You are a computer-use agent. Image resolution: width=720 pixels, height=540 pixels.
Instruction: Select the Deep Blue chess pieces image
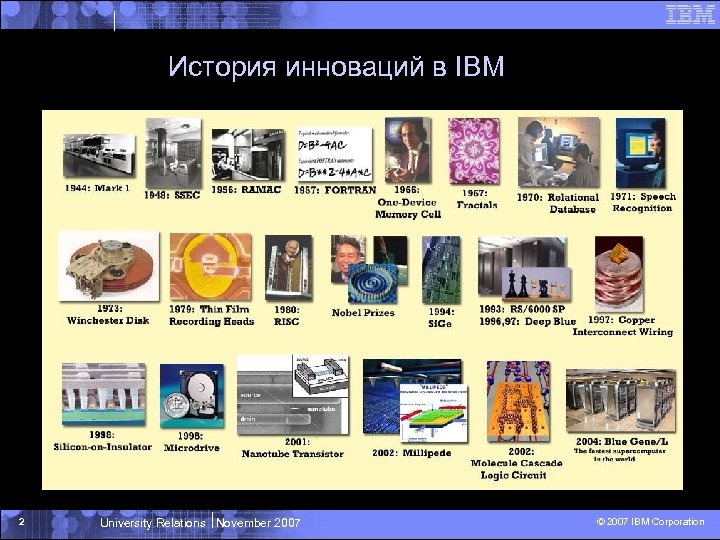(x=536, y=284)
